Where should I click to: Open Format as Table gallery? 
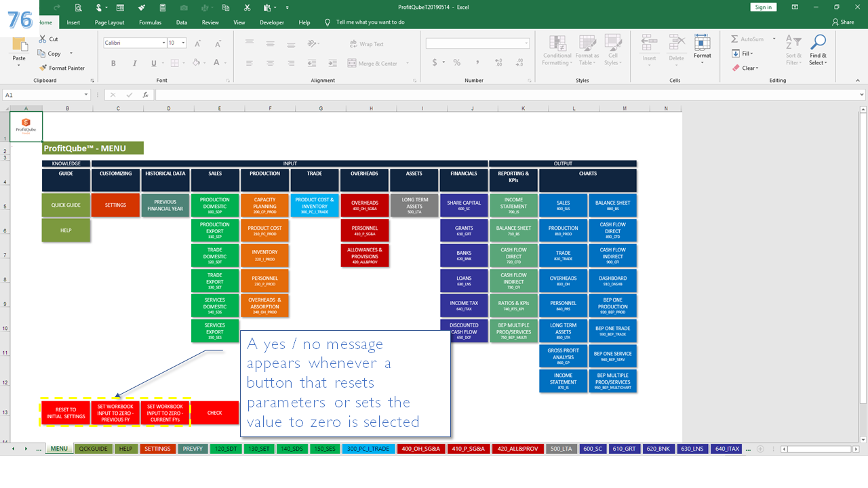pyautogui.click(x=587, y=51)
